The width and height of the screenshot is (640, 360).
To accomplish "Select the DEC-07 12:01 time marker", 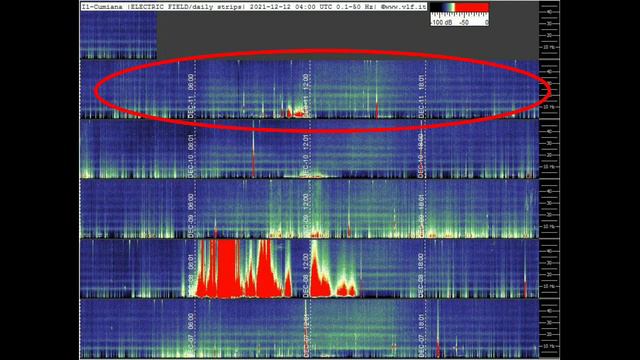I will coord(305,335).
